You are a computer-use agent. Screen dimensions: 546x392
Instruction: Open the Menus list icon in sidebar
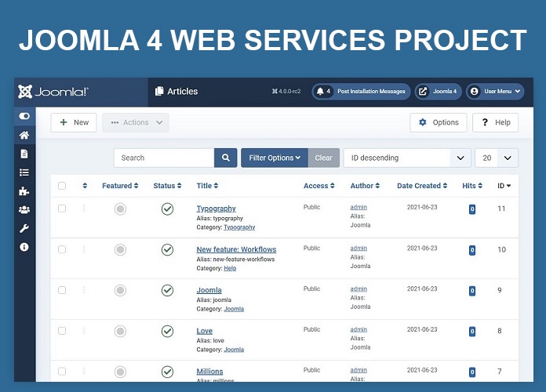24,172
